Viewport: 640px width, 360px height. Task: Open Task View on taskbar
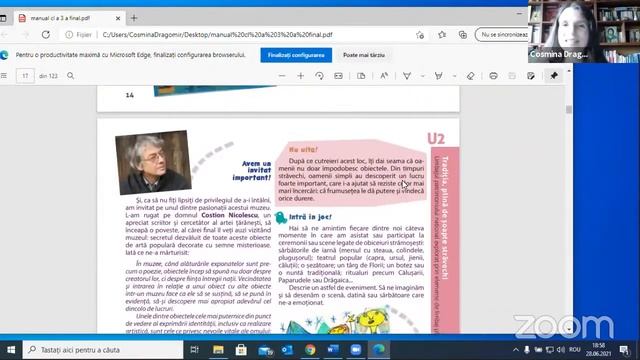(x=195, y=350)
